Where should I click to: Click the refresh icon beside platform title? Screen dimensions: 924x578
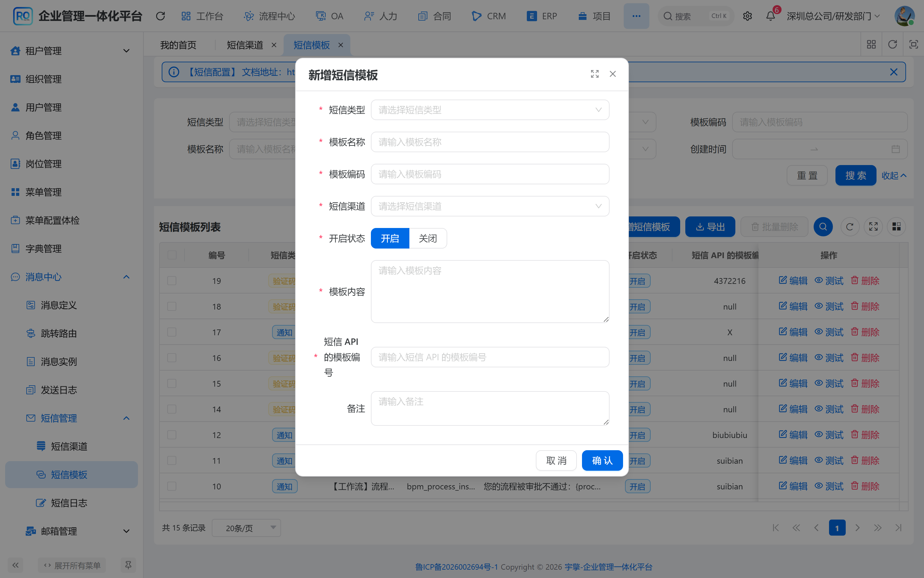160,16
